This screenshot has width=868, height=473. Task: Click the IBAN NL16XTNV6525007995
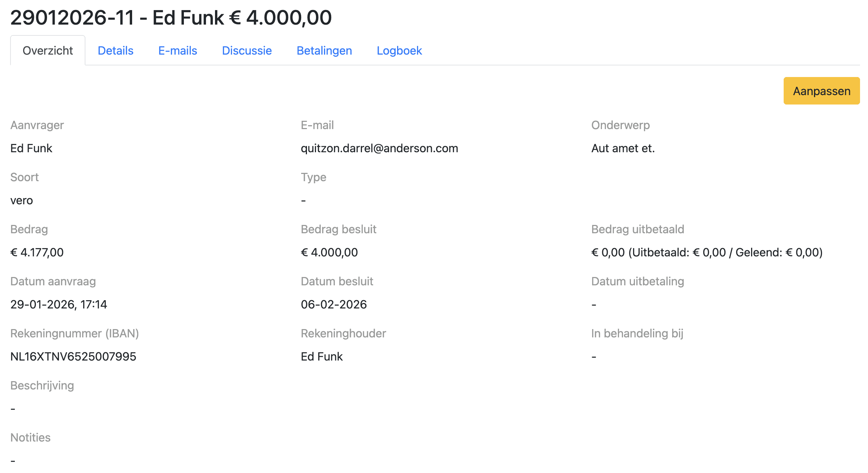click(73, 357)
